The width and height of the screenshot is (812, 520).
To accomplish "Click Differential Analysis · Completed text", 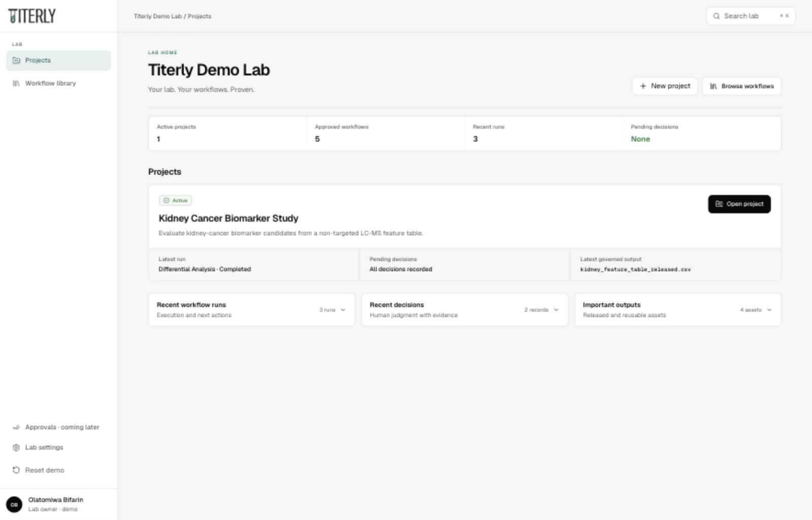I will (205, 269).
